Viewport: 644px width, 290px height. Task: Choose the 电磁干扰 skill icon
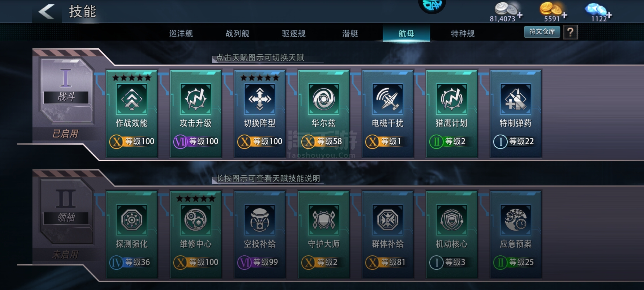[387, 99]
